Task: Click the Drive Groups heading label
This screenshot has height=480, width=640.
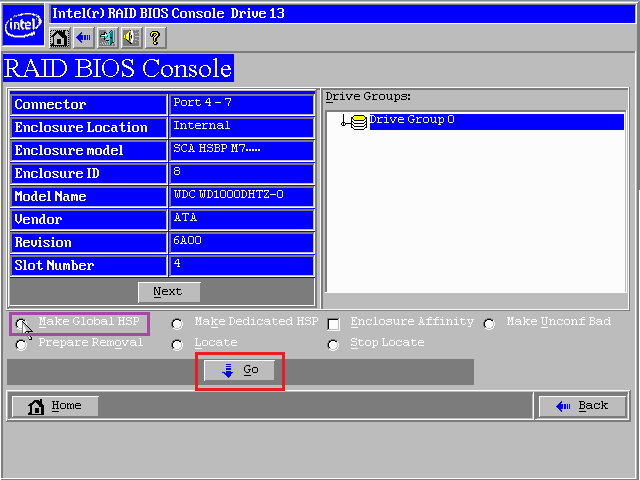Action: pos(368,97)
